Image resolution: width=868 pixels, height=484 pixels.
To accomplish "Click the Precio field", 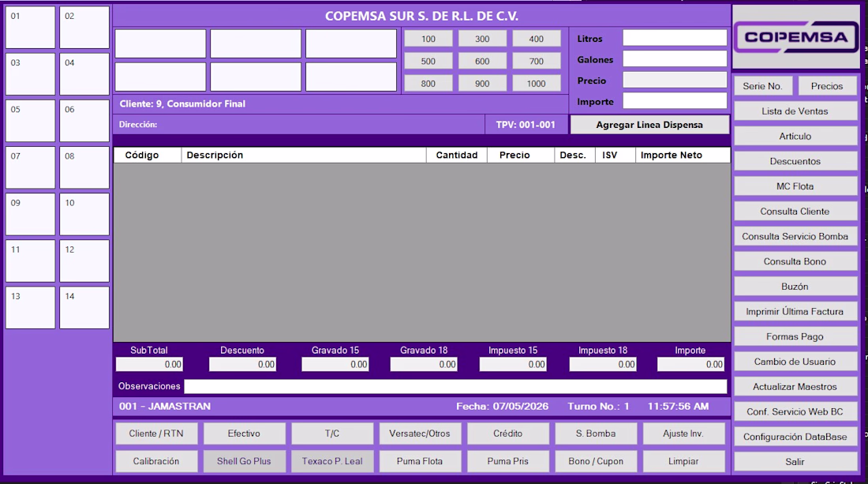I will tap(675, 80).
